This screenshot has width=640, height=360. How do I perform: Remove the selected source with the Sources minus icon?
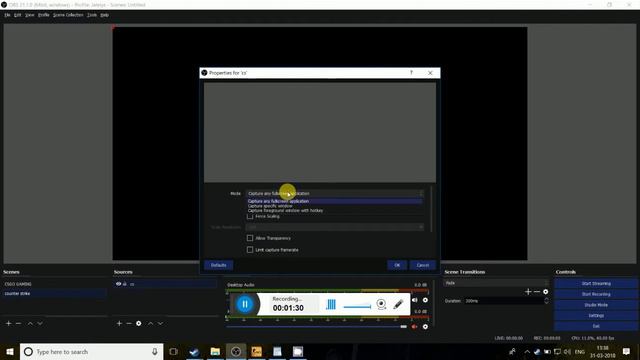point(129,323)
